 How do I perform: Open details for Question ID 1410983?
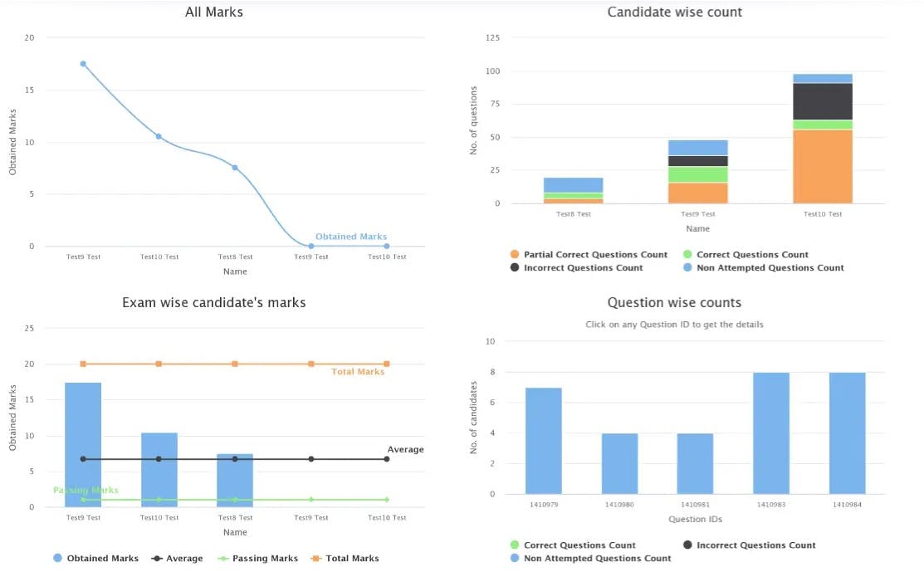(x=772, y=504)
